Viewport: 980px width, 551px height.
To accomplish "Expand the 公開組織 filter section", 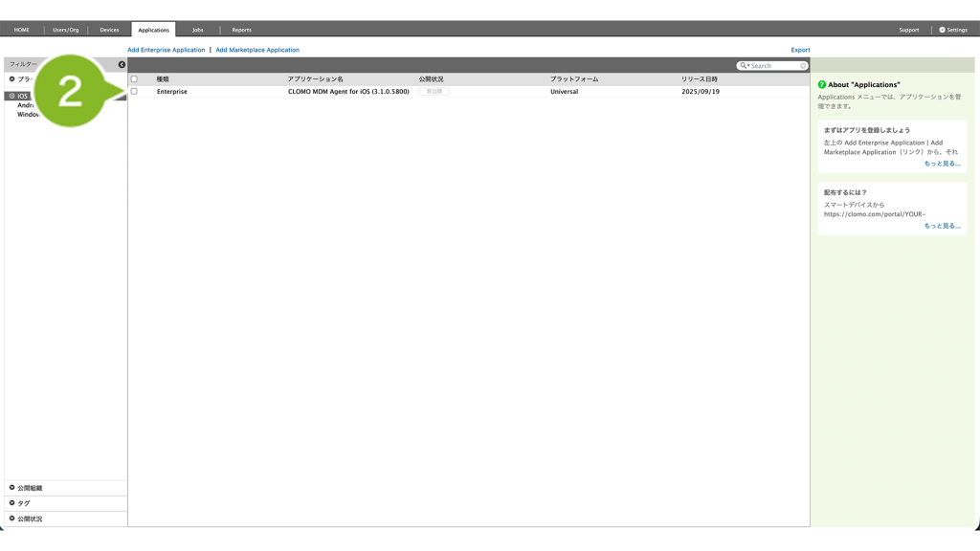I will coord(12,488).
